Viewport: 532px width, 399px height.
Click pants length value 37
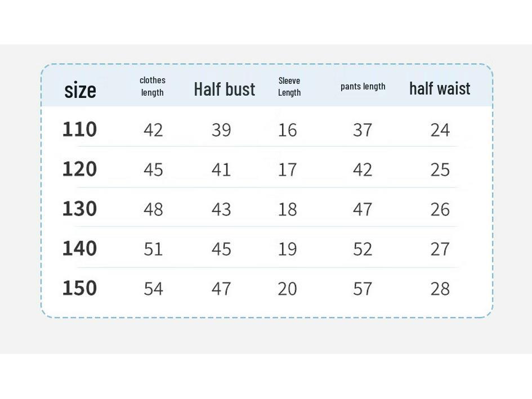click(363, 130)
